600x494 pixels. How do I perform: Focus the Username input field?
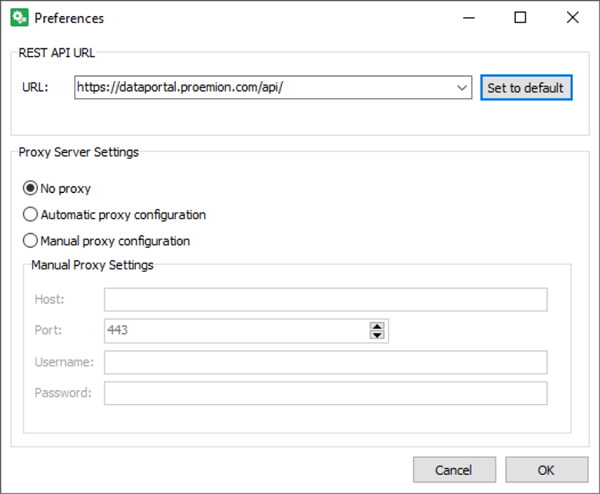(x=325, y=362)
